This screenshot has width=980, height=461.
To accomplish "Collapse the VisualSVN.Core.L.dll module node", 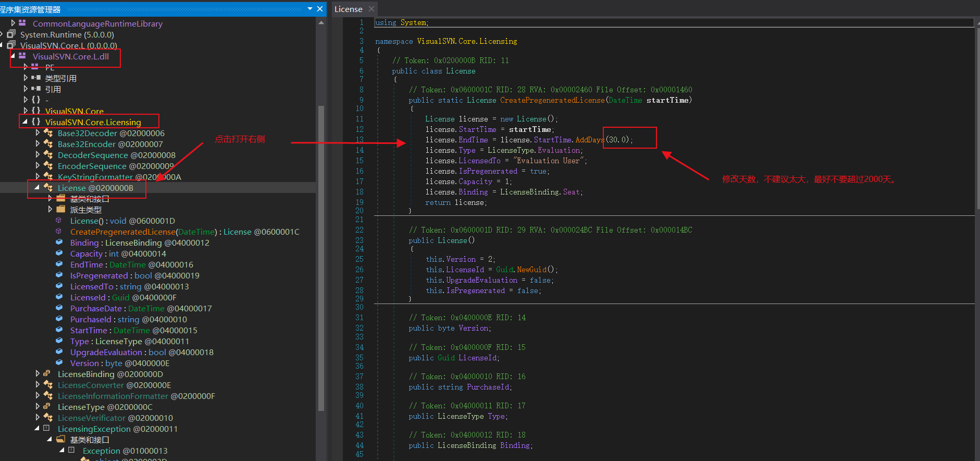I will 13,56.
